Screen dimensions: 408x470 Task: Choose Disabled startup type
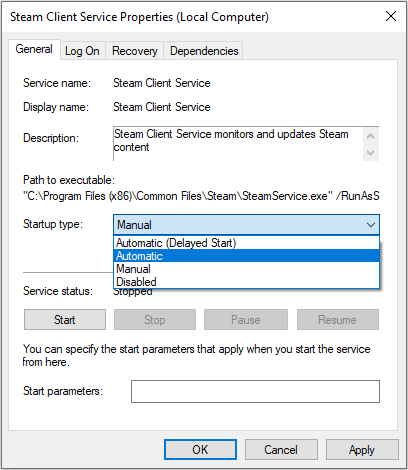point(246,282)
